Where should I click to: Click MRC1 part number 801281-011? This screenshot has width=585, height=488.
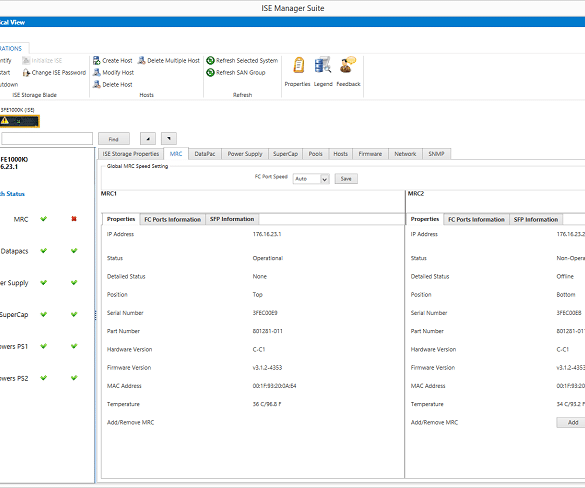click(268, 331)
